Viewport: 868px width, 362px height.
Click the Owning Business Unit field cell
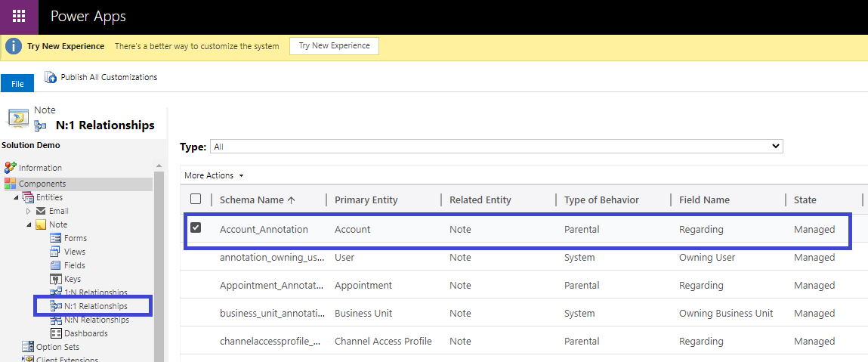point(726,313)
